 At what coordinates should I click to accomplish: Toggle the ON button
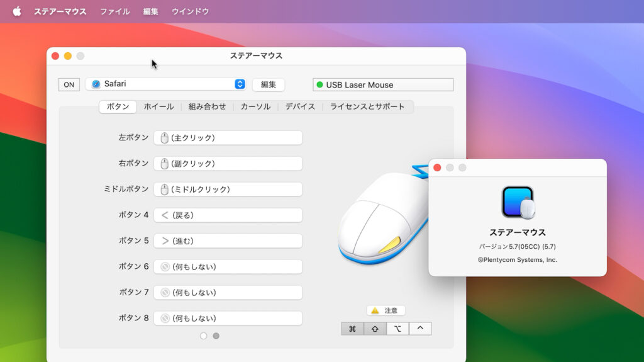tap(69, 85)
